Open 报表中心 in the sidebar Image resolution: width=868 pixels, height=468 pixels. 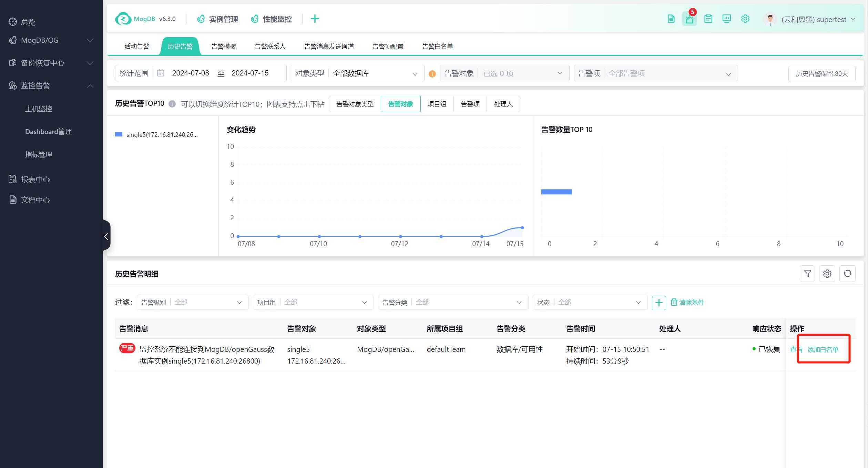tap(30, 179)
